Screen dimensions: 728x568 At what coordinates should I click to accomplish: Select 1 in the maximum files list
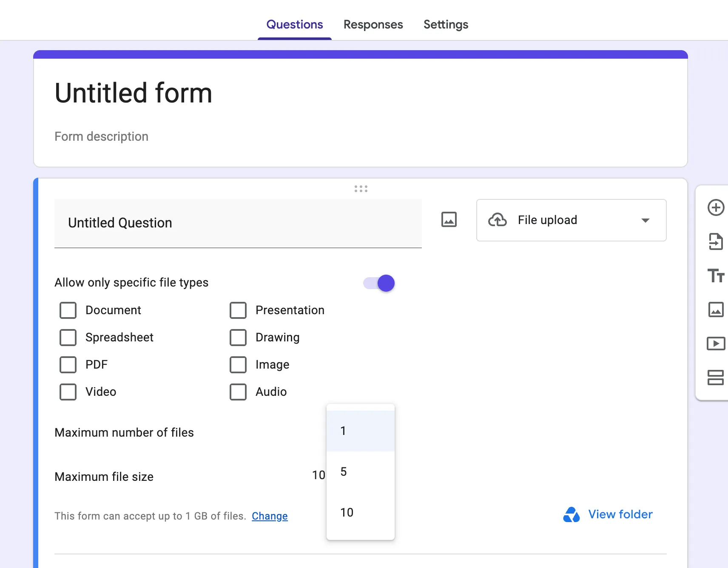361,431
